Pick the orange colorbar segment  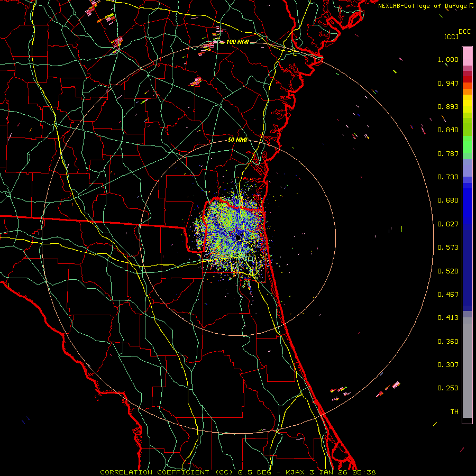pos(467,91)
